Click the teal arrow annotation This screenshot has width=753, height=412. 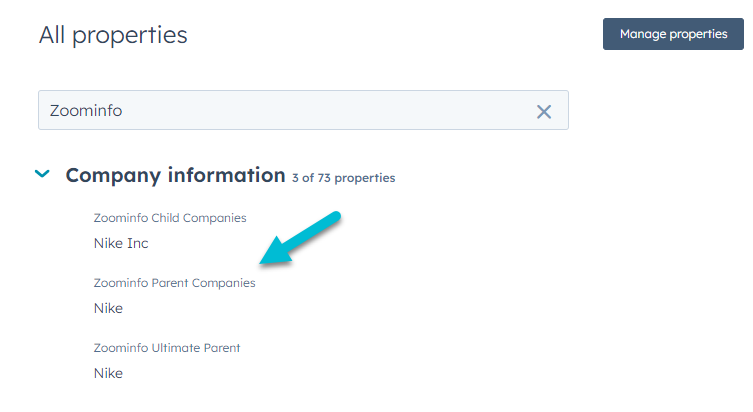click(x=300, y=239)
